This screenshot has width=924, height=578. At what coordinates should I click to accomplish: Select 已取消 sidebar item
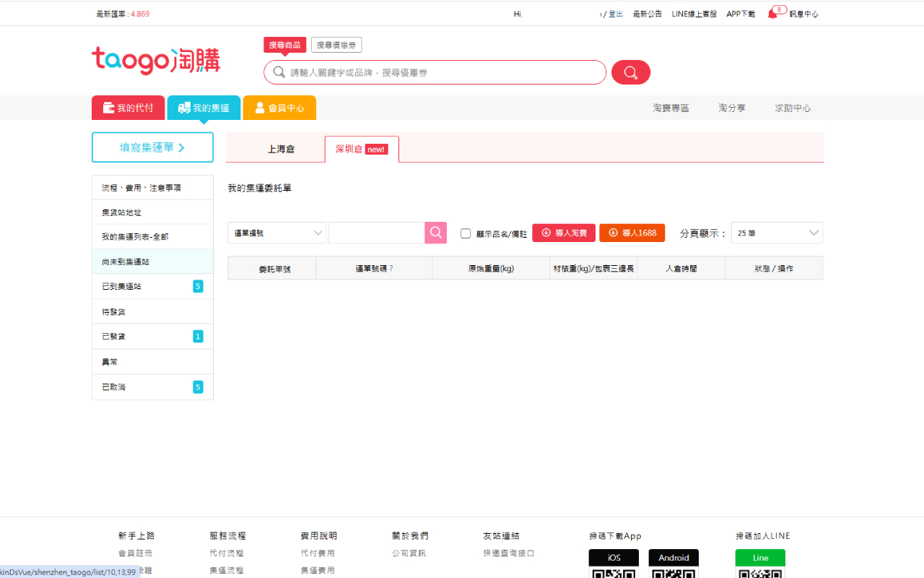pyautogui.click(x=152, y=387)
